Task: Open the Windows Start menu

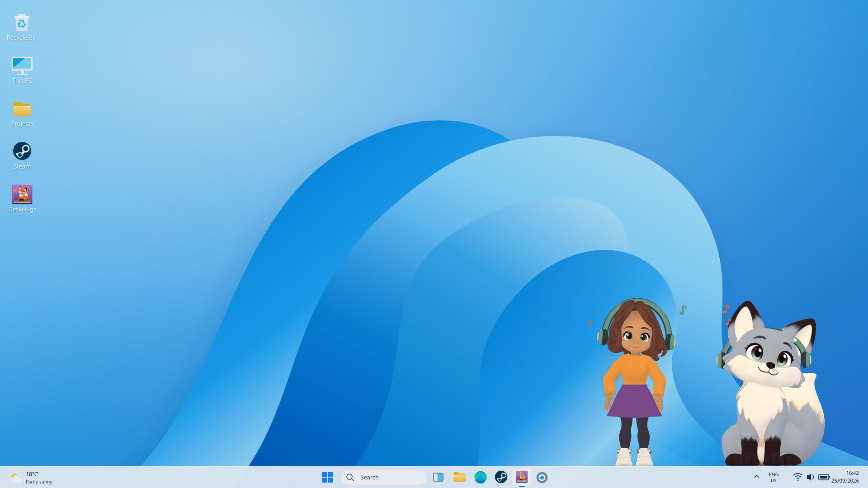Action: [x=327, y=477]
